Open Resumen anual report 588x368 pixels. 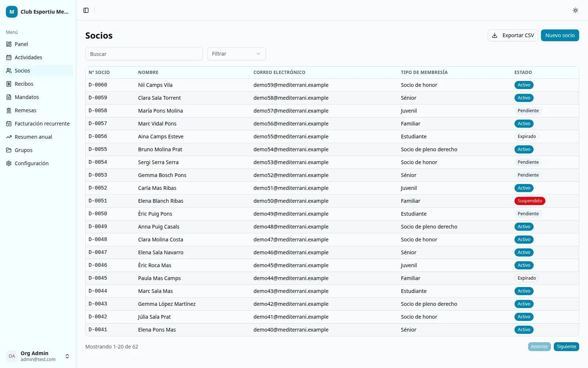pyautogui.click(x=38, y=137)
